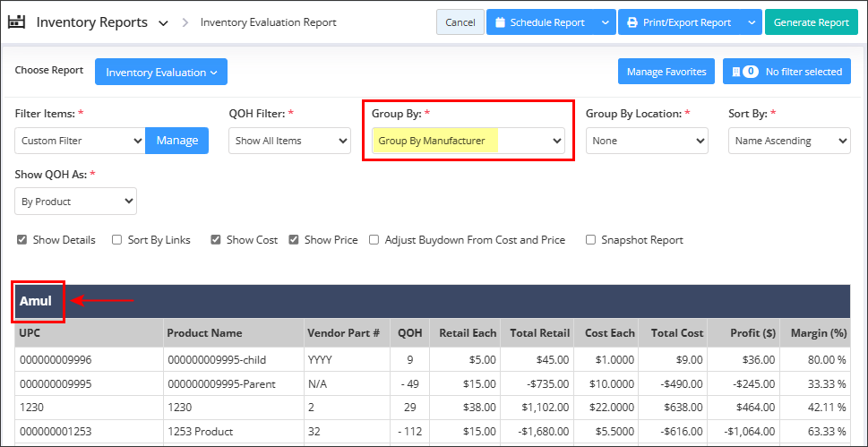Uncheck the Show Details checkbox

(22, 240)
